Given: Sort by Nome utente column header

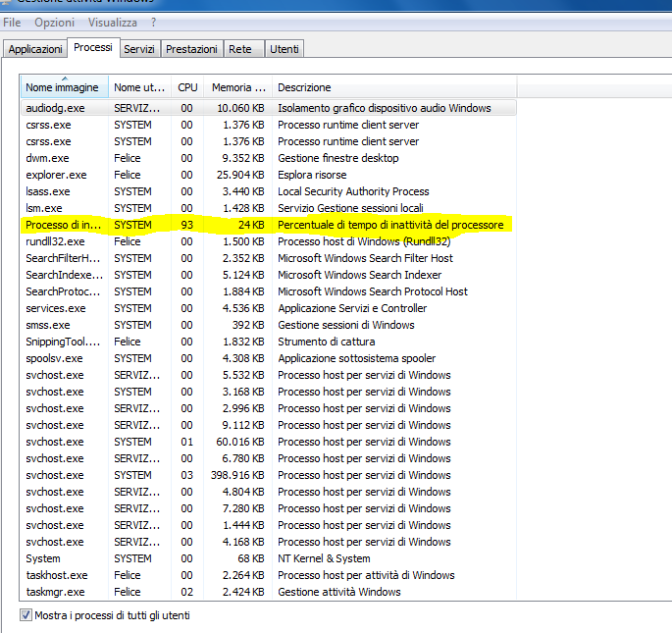Looking at the screenshot, I should click(x=139, y=87).
